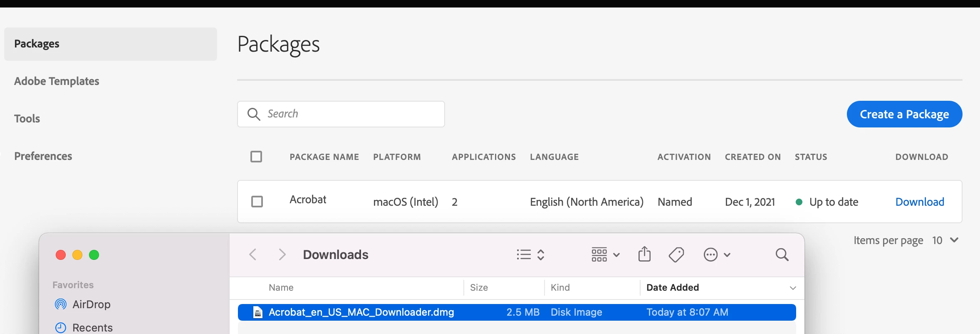Click PLATFORM column header

tap(397, 157)
